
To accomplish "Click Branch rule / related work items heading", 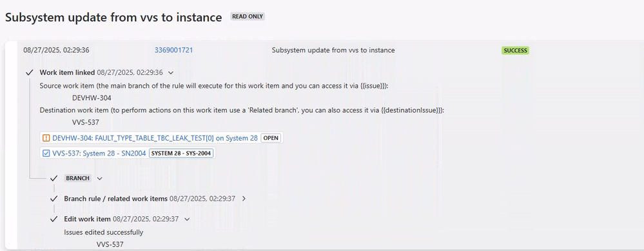I will 116,199.
